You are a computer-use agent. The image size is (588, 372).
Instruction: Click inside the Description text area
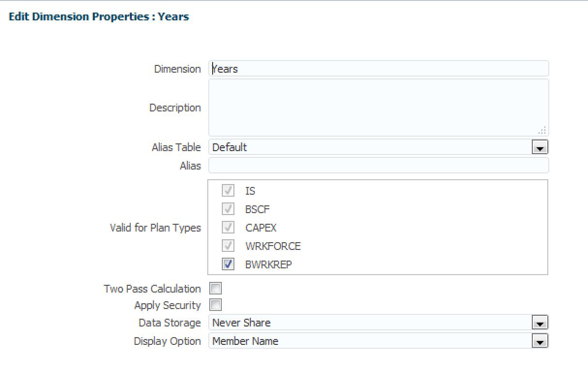point(378,107)
